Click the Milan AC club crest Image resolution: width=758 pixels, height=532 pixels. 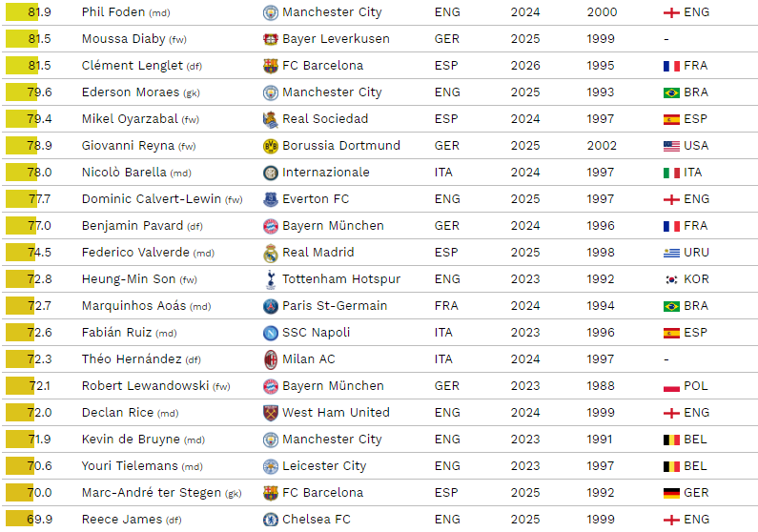point(270,359)
